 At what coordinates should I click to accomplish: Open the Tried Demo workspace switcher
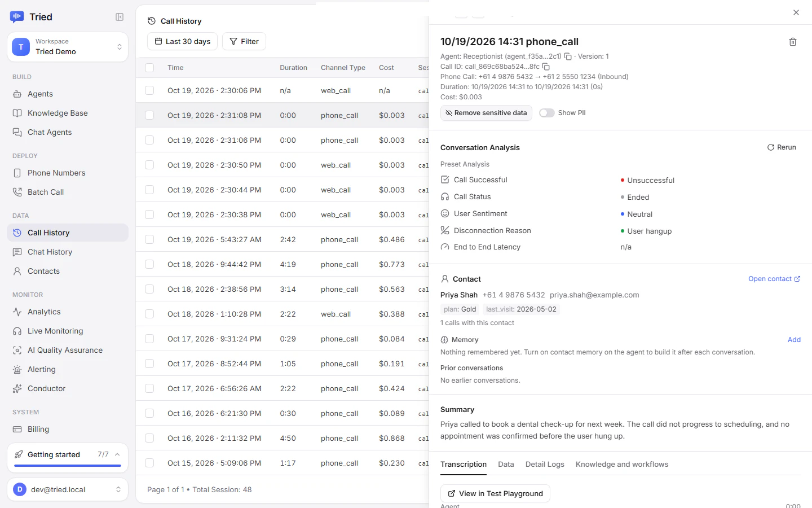click(68, 47)
